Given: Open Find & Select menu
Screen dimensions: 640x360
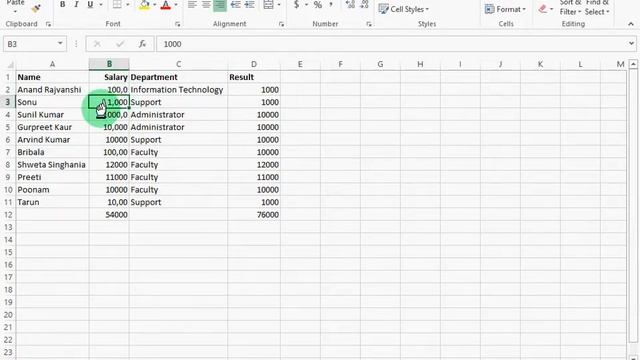Looking at the screenshot, I should coord(597,8).
